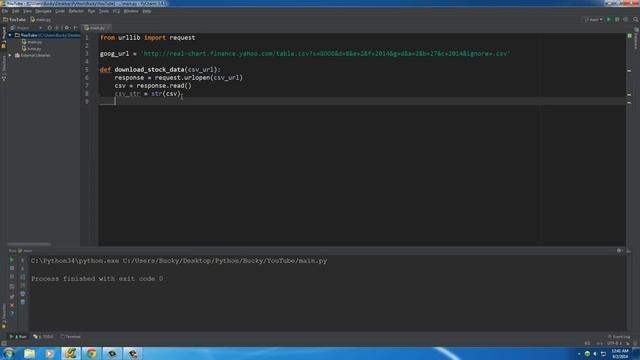The width and height of the screenshot is (640, 360).
Task: Toggle the Run tool window button
Action: 18,336
